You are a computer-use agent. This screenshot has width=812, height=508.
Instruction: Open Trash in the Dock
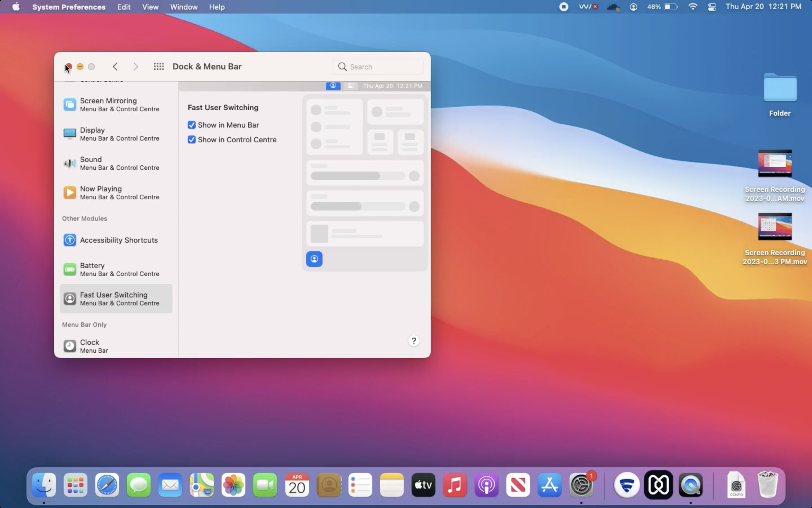tap(768, 485)
